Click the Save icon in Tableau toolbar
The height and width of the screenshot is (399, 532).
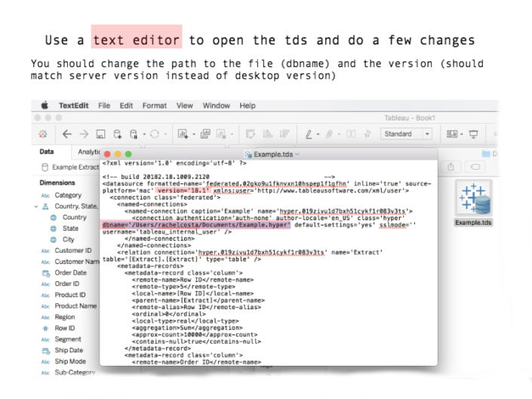pyautogui.click(x=100, y=134)
